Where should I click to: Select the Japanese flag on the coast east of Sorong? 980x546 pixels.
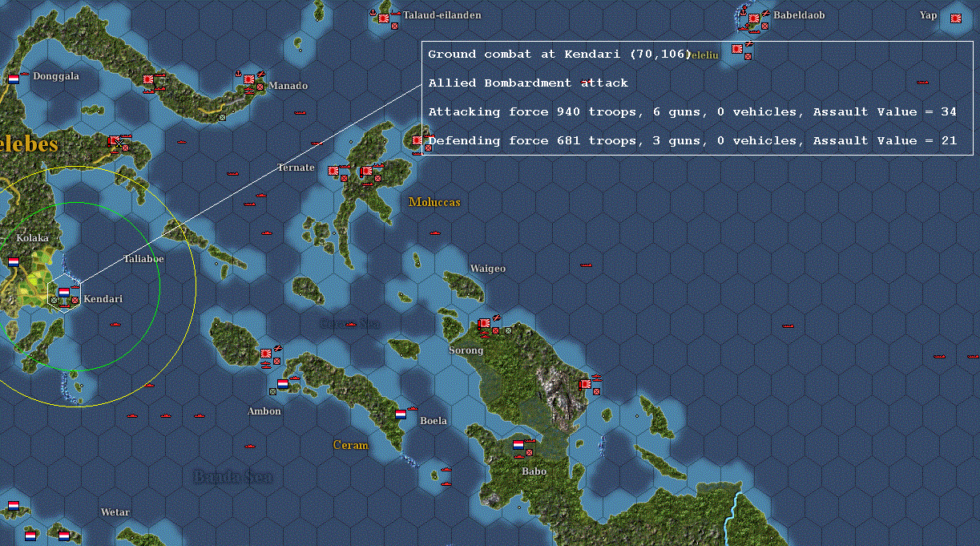coord(586,384)
